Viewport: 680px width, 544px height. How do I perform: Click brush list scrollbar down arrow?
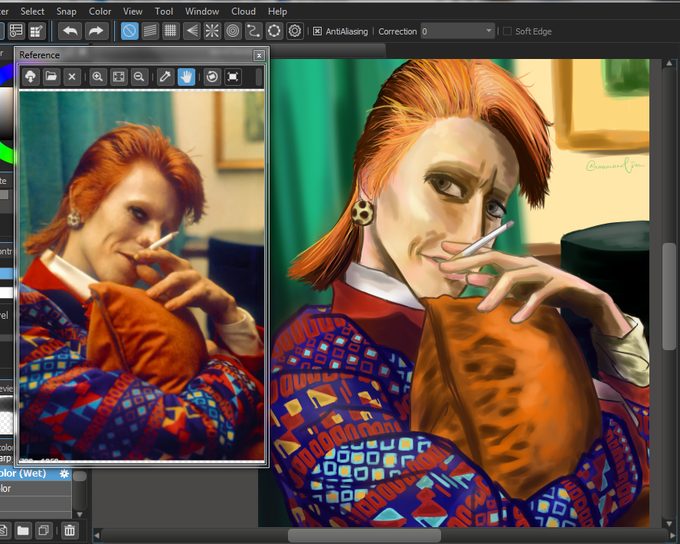[80, 515]
